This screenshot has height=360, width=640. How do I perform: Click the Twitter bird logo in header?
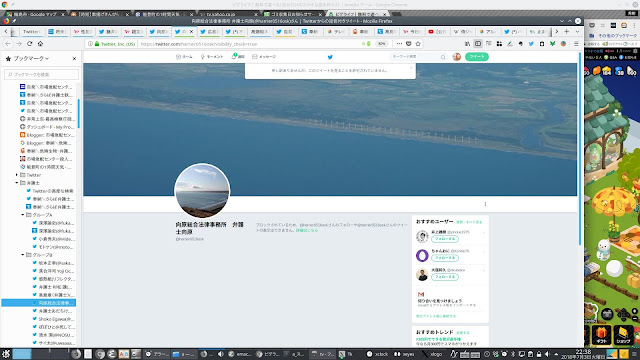(x=330, y=57)
